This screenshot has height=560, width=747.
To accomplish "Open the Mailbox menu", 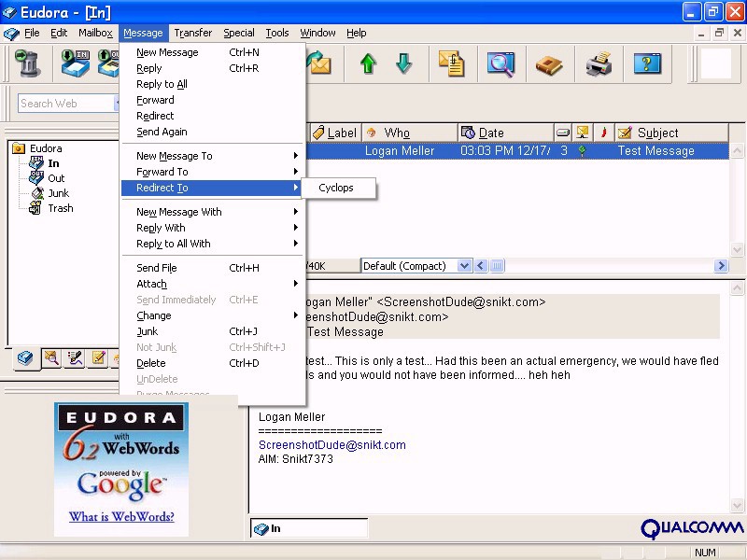I will coord(95,33).
